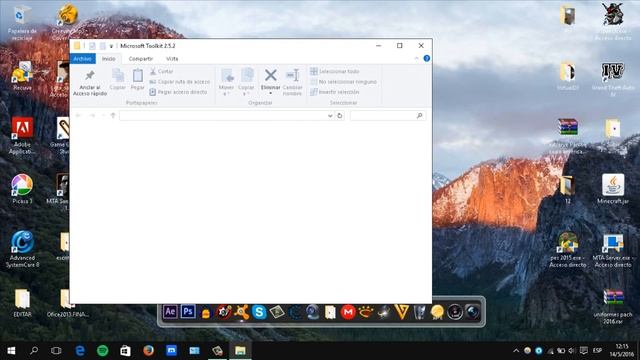Select the Grand Theft Auto IV shortcut
The width and height of the screenshot is (640, 360).
coord(613,80)
